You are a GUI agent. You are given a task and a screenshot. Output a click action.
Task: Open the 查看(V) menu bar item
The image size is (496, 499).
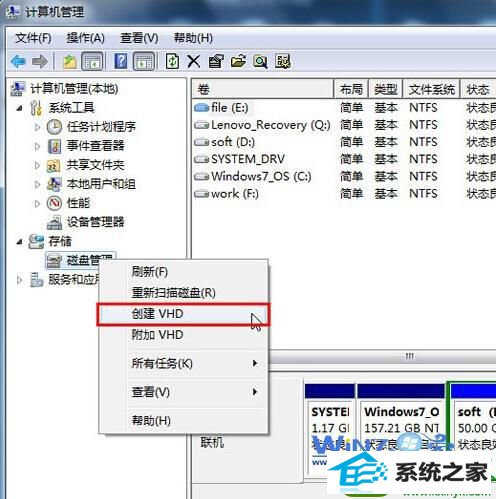click(x=139, y=38)
